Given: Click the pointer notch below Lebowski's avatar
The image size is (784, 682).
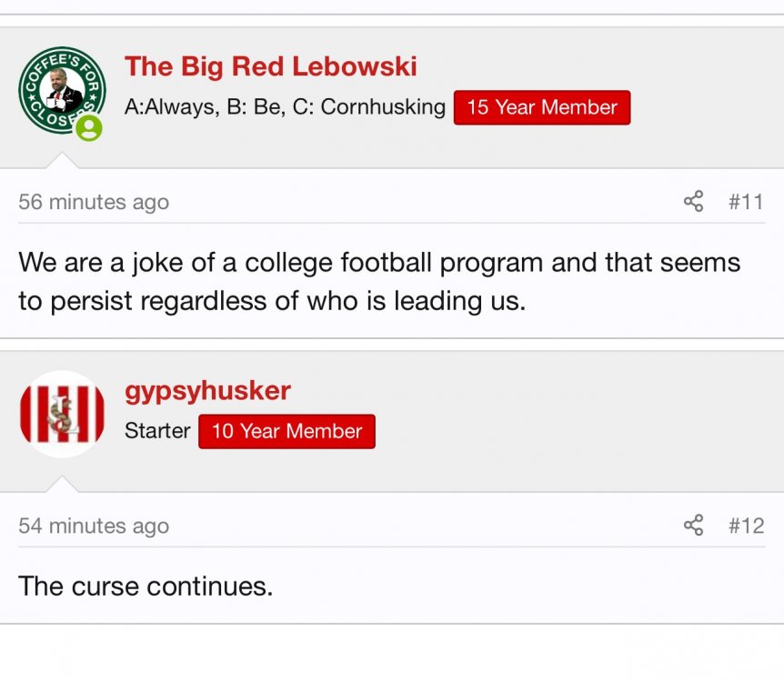Looking at the screenshot, I should point(62,161).
